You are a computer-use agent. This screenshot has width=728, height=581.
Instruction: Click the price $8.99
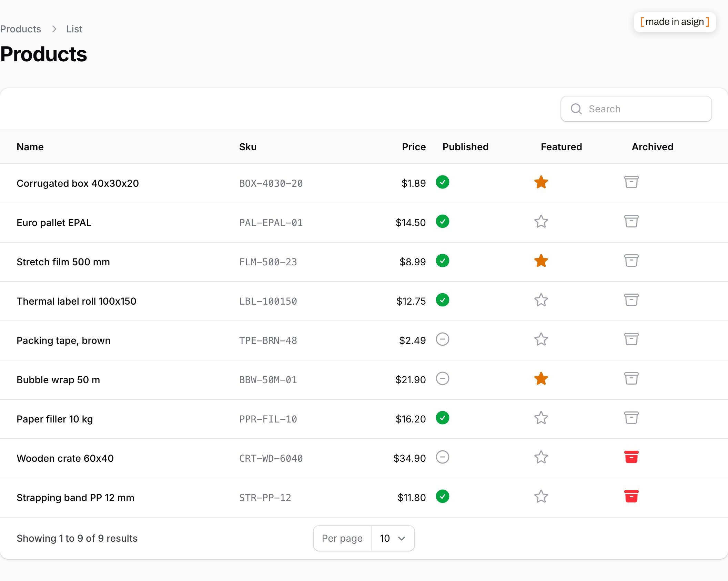click(413, 262)
